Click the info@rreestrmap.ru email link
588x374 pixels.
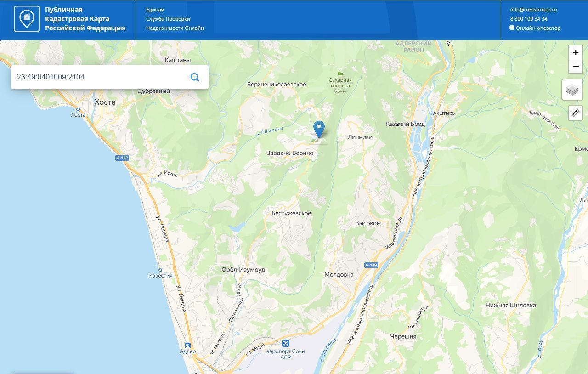533,10
